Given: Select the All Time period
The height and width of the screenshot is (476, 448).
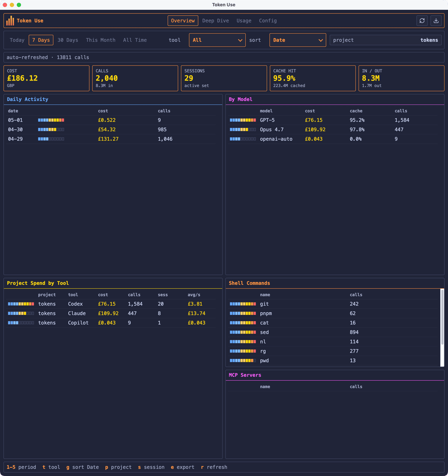Looking at the screenshot, I should [x=135, y=40].
